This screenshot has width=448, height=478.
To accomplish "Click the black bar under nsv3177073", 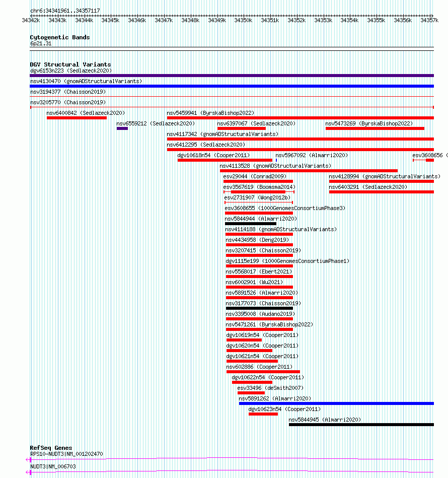I will click(259, 308).
